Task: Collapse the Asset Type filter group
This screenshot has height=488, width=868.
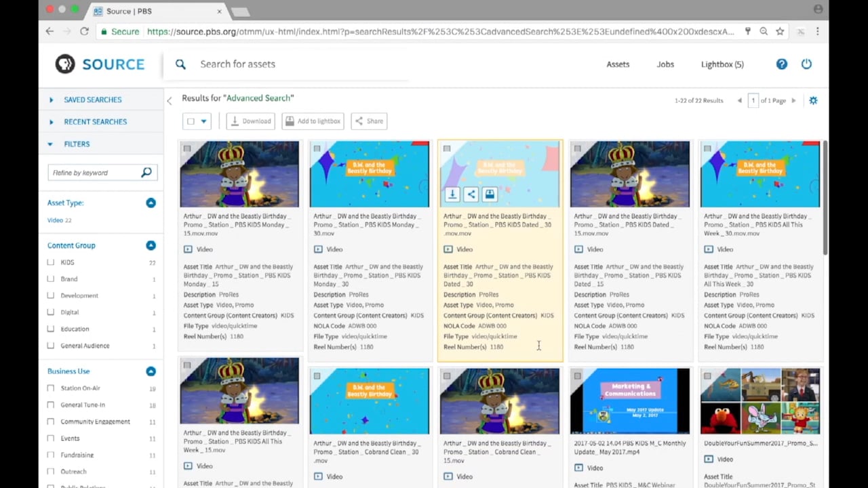Action: pyautogui.click(x=151, y=203)
